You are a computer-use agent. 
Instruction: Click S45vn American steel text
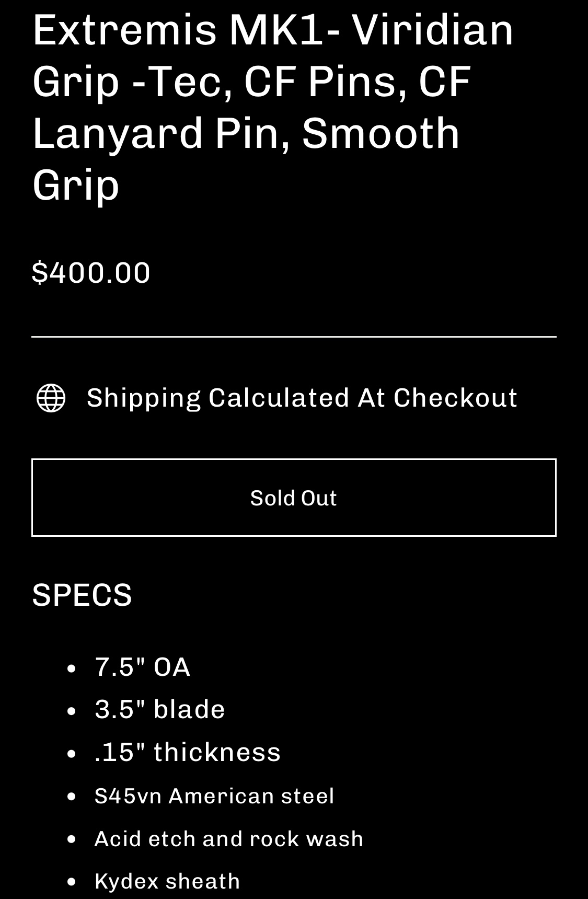[x=214, y=796]
